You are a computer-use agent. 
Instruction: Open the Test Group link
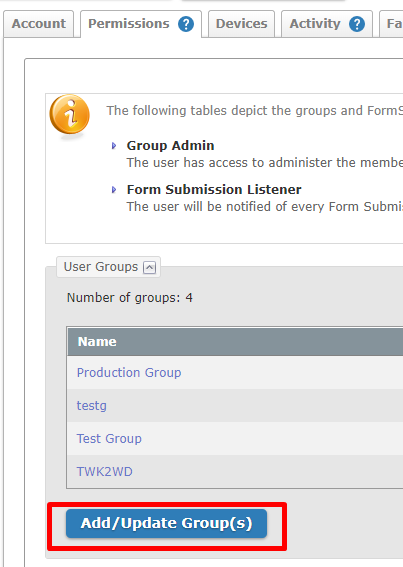click(109, 439)
